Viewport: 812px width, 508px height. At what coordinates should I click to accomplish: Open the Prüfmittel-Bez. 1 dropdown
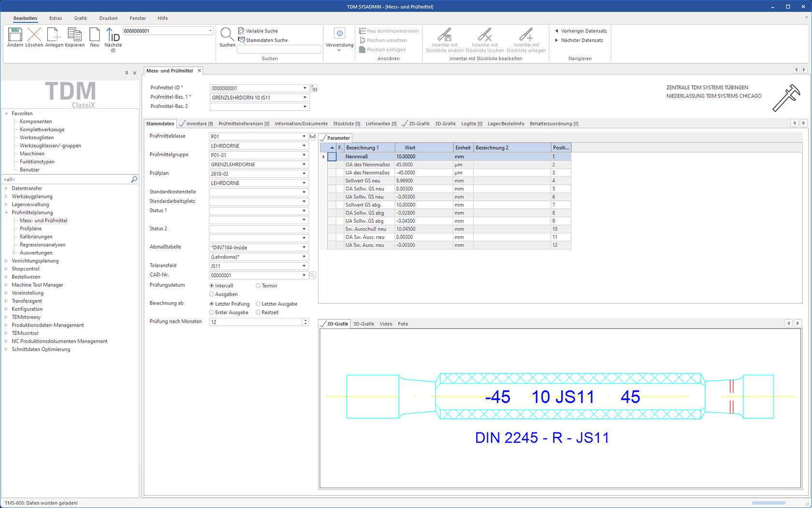click(x=304, y=98)
